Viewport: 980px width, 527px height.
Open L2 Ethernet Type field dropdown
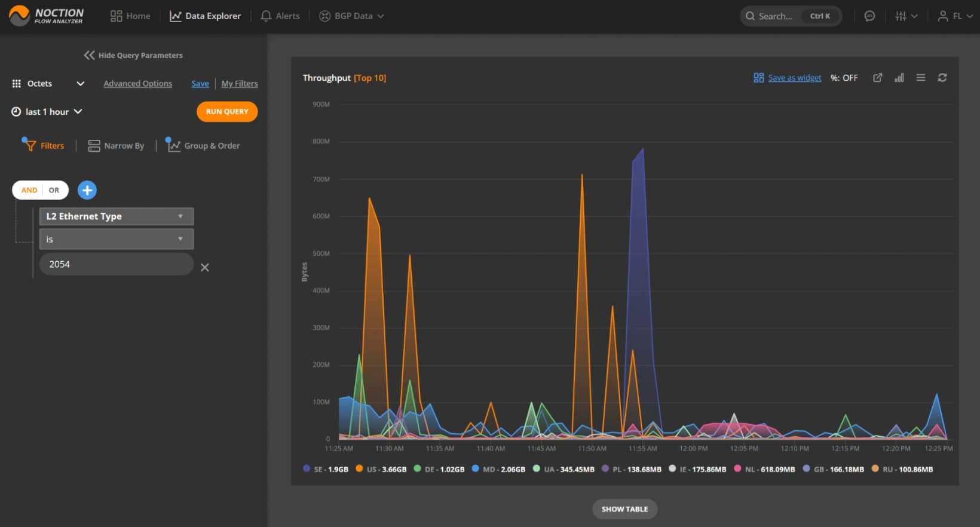tap(117, 216)
